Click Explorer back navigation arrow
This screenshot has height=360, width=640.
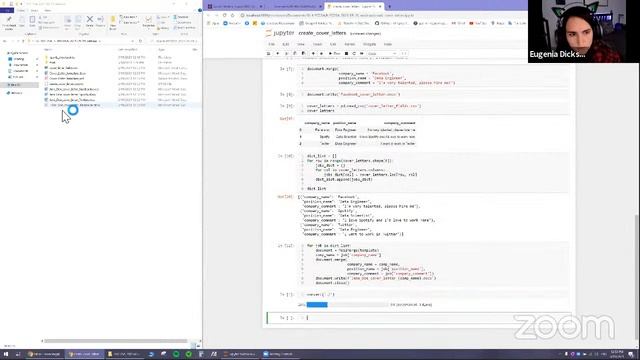(4, 41)
